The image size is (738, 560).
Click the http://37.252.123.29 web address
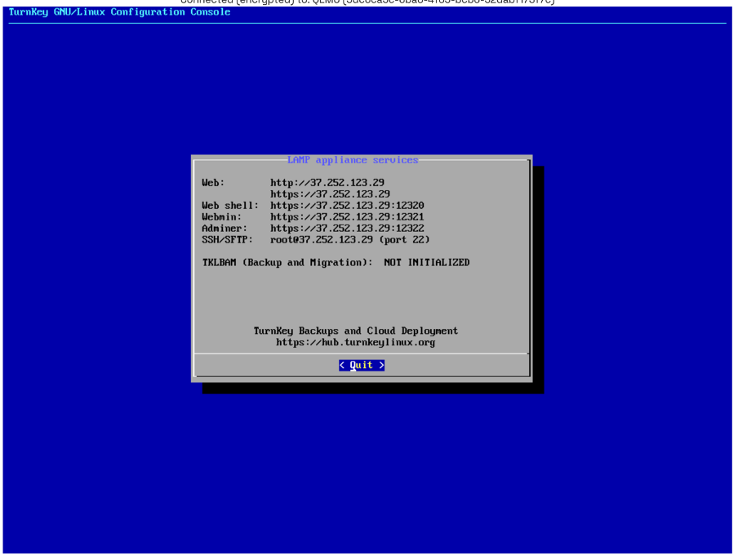pos(327,183)
